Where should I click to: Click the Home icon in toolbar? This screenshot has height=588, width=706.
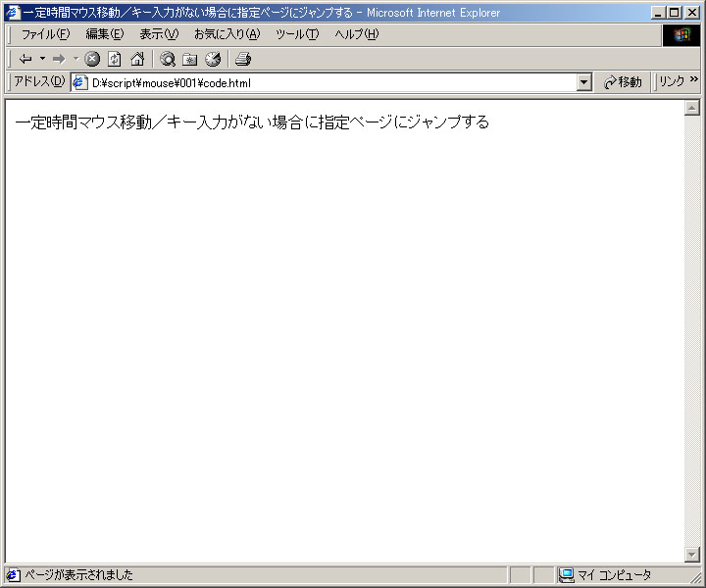pyautogui.click(x=137, y=59)
